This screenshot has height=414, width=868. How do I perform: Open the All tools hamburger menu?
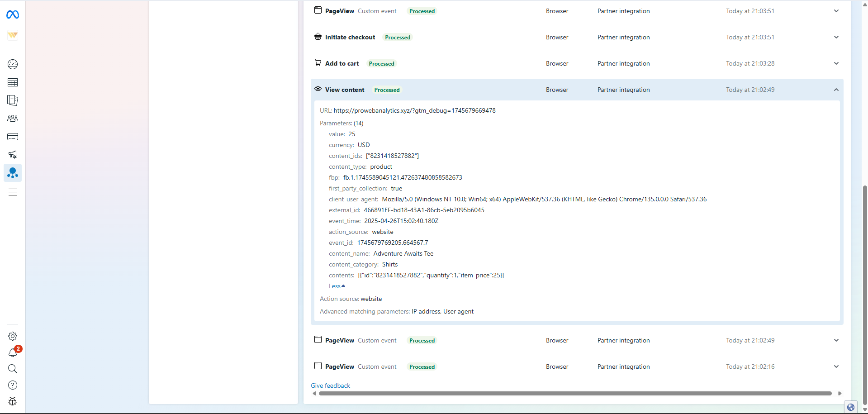tap(13, 192)
